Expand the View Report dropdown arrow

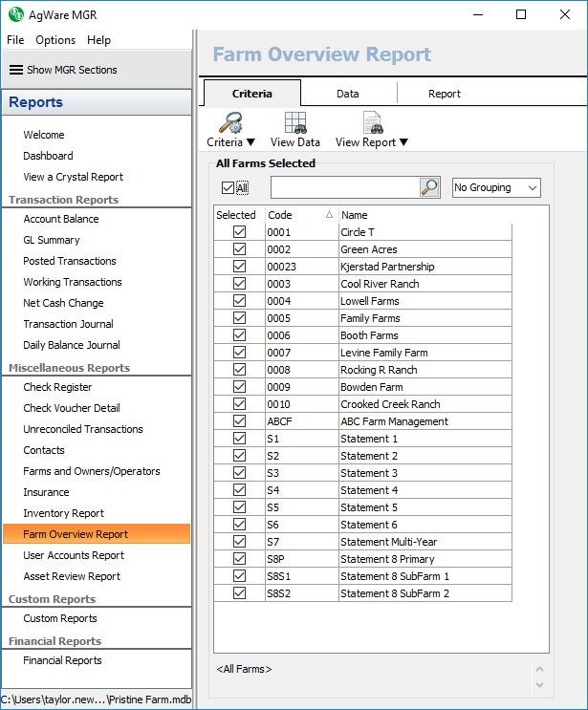tap(403, 142)
